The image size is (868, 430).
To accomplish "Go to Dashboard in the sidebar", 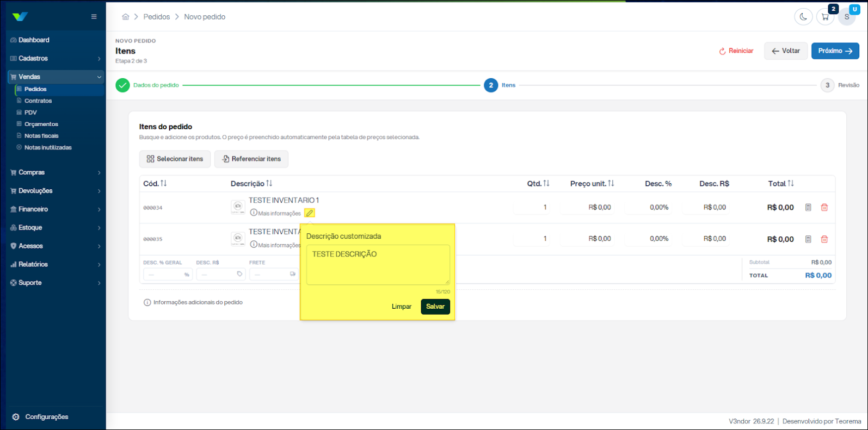I will pyautogui.click(x=56, y=40).
